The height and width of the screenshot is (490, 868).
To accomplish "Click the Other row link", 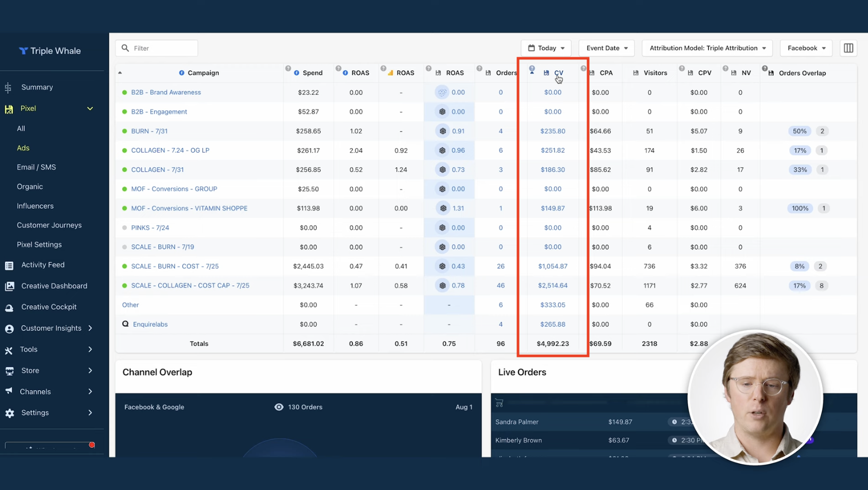I will pos(130,305).
